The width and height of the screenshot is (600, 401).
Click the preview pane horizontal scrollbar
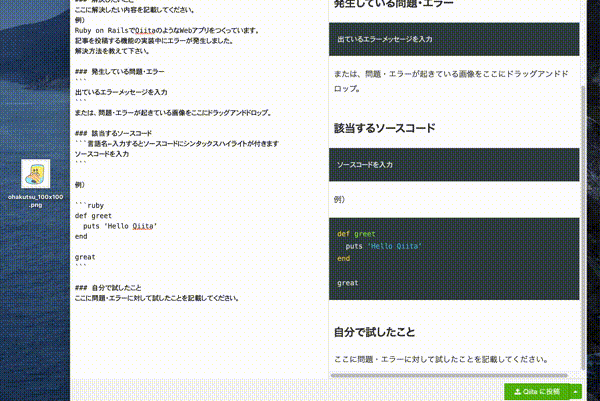tap(449, 375)
